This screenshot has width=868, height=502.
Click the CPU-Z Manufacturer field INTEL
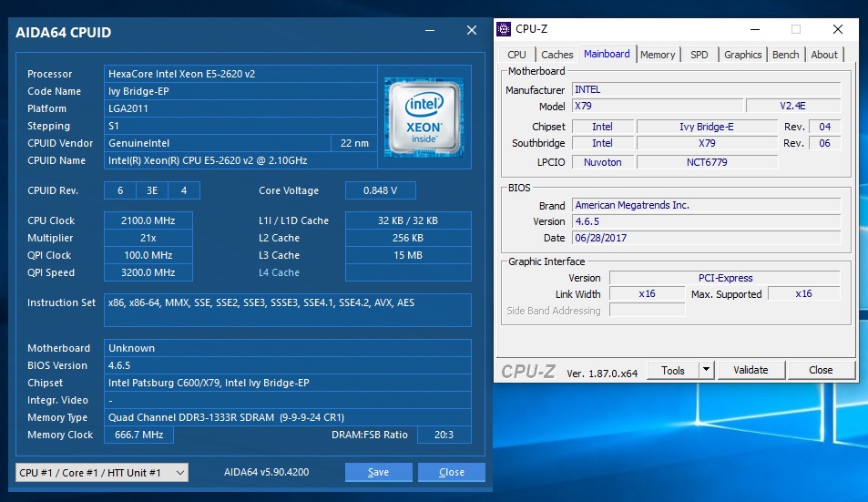pos(707,89)
